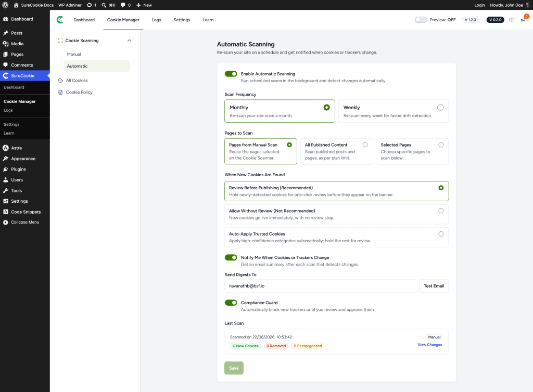Open the Plugins menu in sidebar
Viewport: 533px width, 392px height.
pyautogui.click(x=18, y=169)
